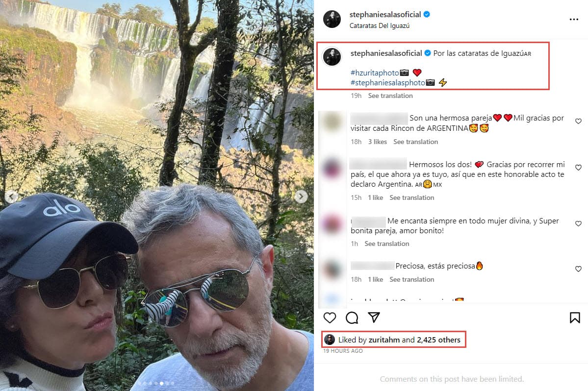
Task: See translation of the Argentina declaration comment
Action: [x=411, y=197]
